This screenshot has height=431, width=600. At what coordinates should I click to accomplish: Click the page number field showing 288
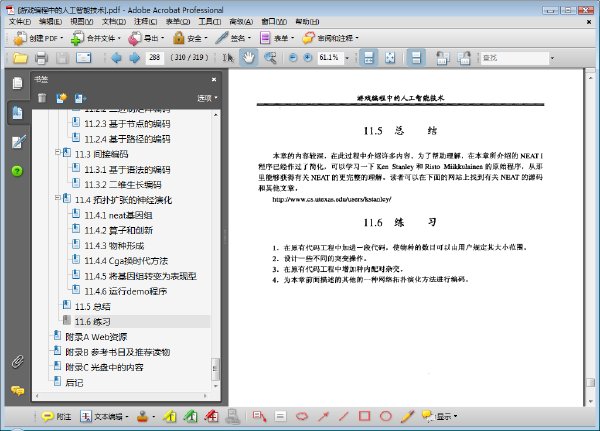155,58
